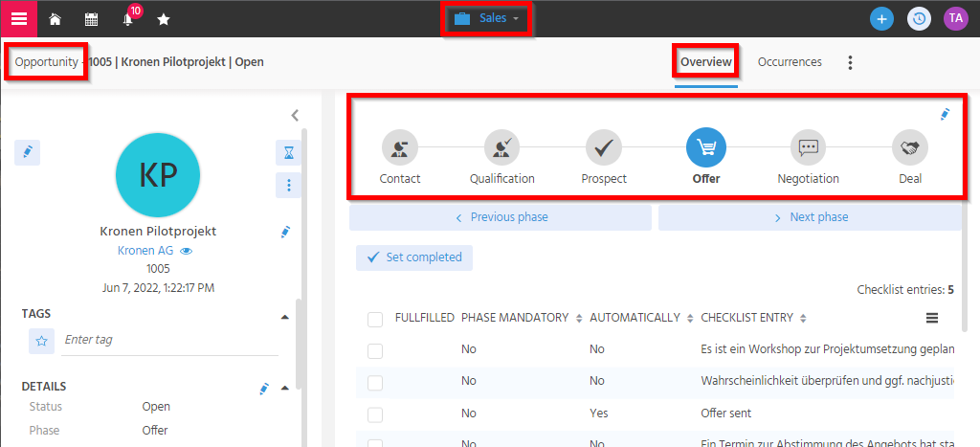Screen dimensions: 980x447
Task: Open notifications bell with 10 badge
Action: (x=128, y=19)
